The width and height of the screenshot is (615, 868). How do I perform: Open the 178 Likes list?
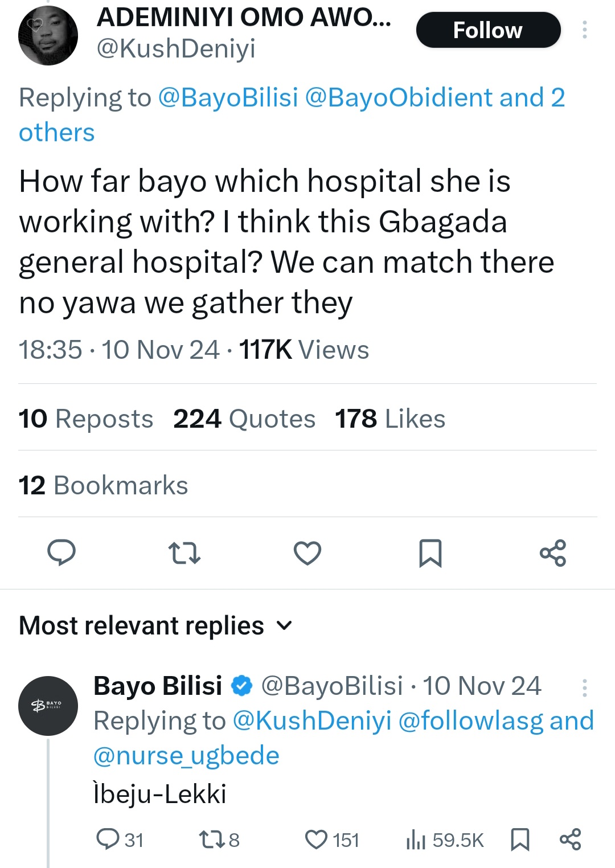390,419
